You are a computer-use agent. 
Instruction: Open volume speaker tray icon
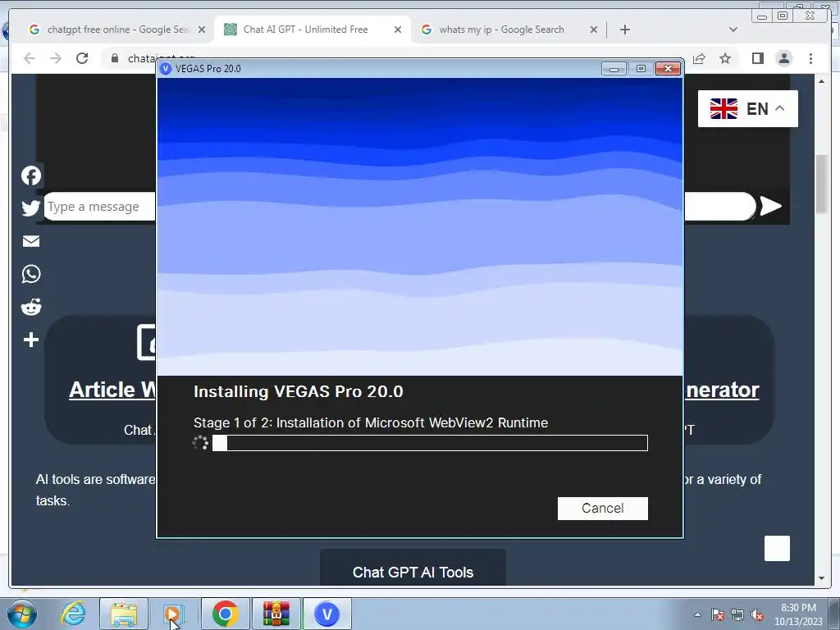[757, 614]
